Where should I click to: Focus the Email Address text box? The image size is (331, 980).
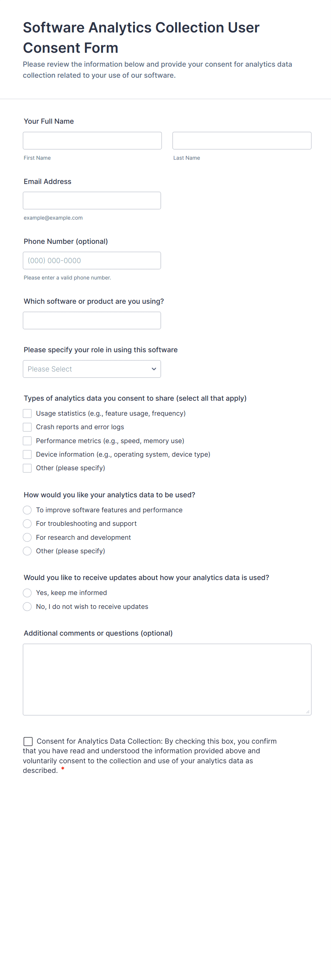[x=91, y=200]
